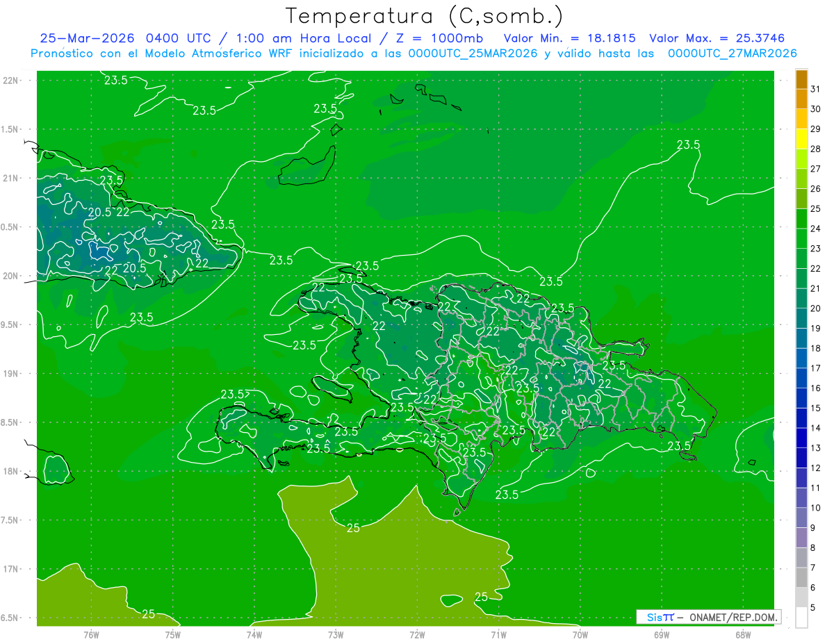Click the 22N latitude axis label
Image resolution: width=834 pixels, height=644 pixels.
pos(11,81)
